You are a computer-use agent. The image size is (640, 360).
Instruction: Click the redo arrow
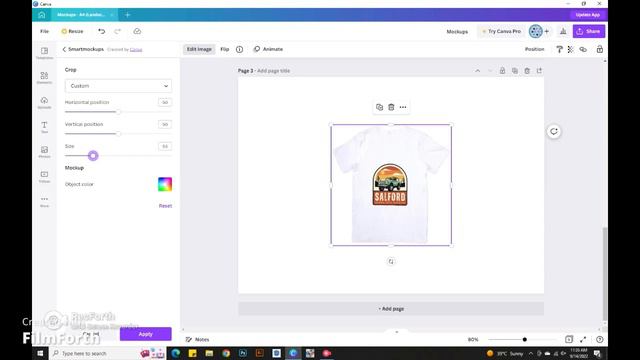(x=118, y=31)
